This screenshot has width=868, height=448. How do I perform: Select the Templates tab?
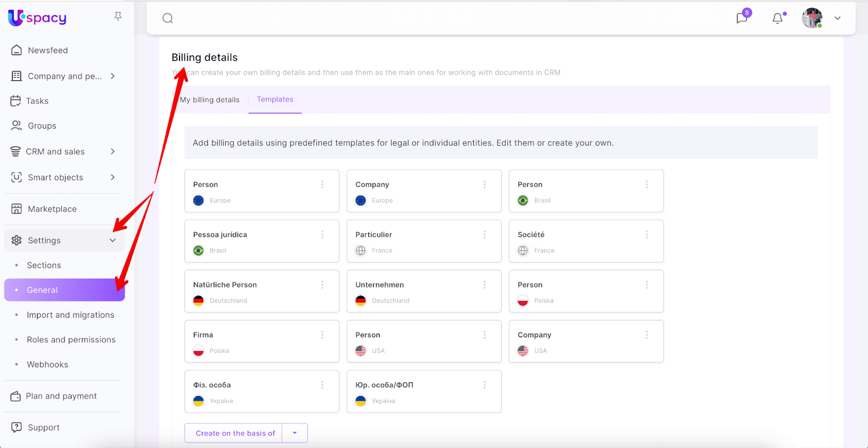click(x=275, y=99)
